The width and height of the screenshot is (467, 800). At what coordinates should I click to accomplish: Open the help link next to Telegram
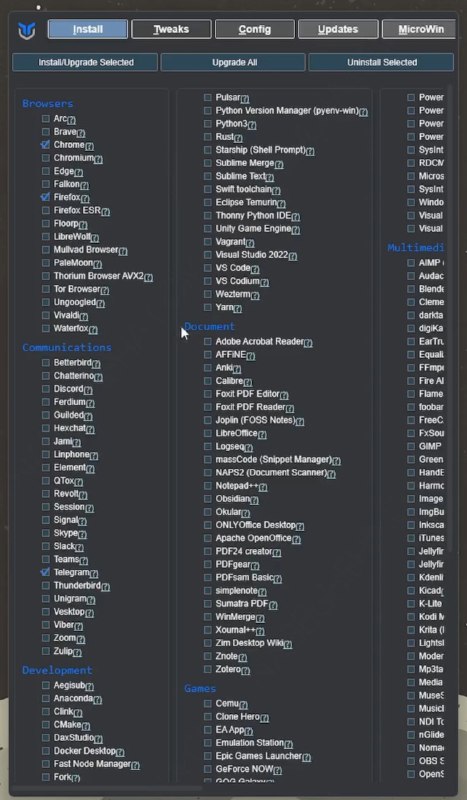point(93,574)
